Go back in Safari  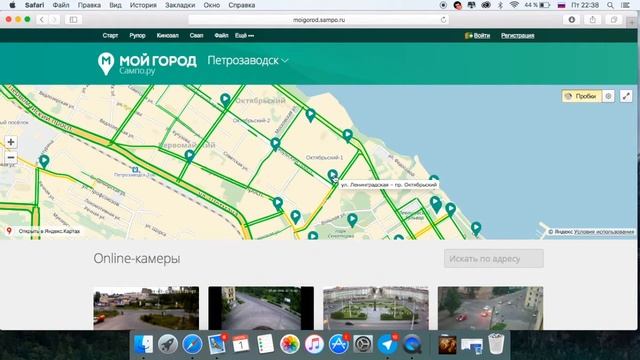point(42,20)
